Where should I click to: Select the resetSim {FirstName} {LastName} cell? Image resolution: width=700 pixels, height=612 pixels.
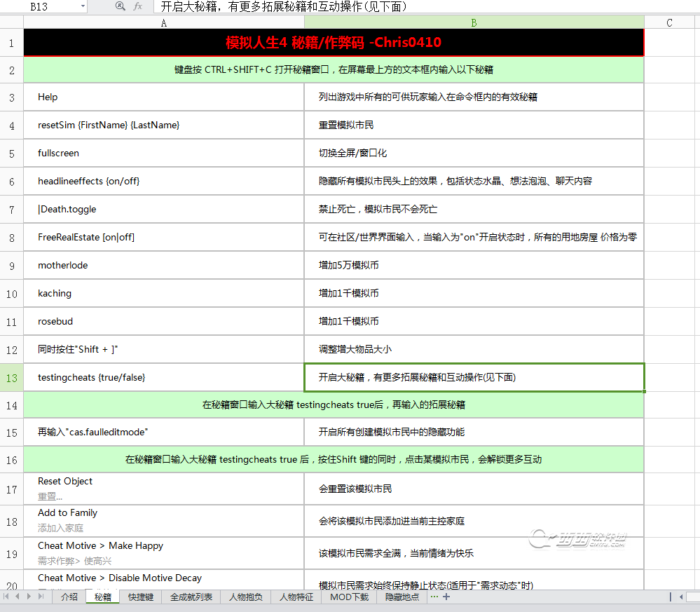(164, 125)
